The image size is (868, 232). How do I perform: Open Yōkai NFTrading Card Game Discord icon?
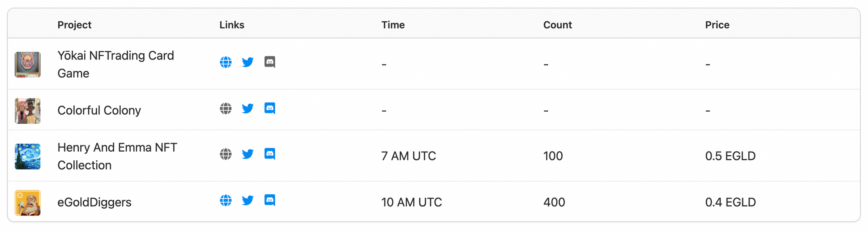(270, 62)
